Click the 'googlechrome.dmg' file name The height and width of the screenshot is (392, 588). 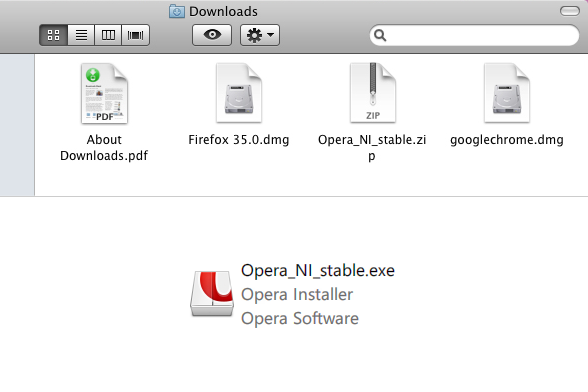point(507,140)
